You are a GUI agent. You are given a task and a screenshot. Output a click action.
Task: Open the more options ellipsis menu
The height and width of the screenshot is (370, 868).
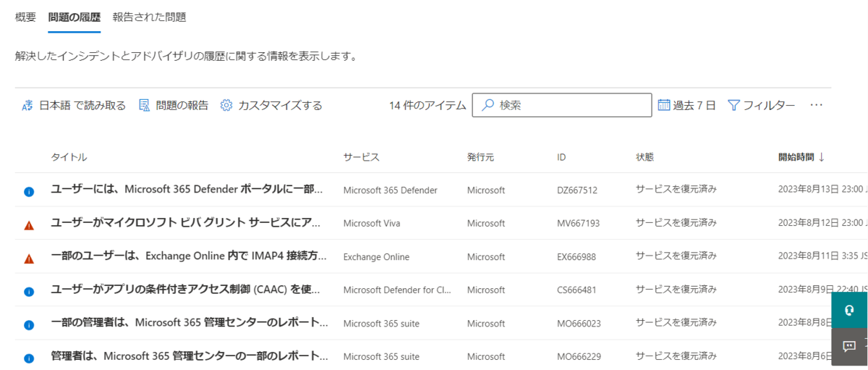[817, 105]
